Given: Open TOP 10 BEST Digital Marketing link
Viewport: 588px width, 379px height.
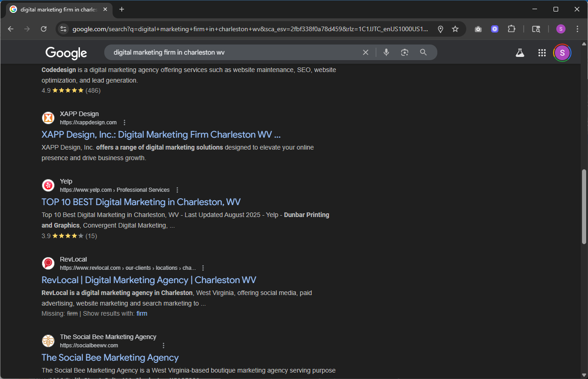Looking at the screenshot, I should point(141,202).
